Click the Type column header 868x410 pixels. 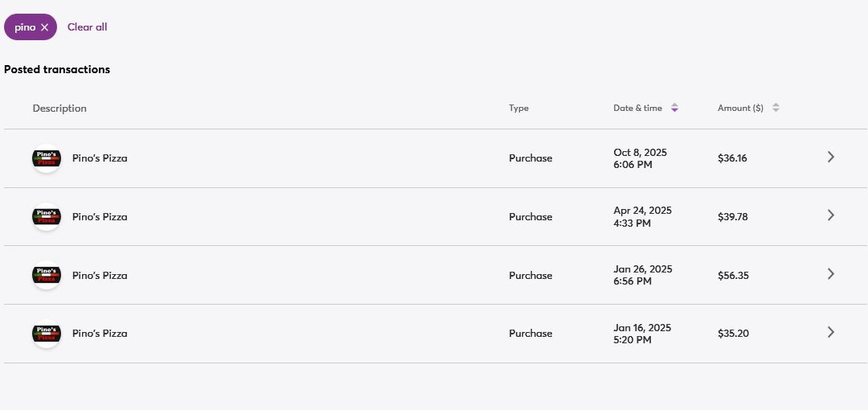[x=518, y=109]
